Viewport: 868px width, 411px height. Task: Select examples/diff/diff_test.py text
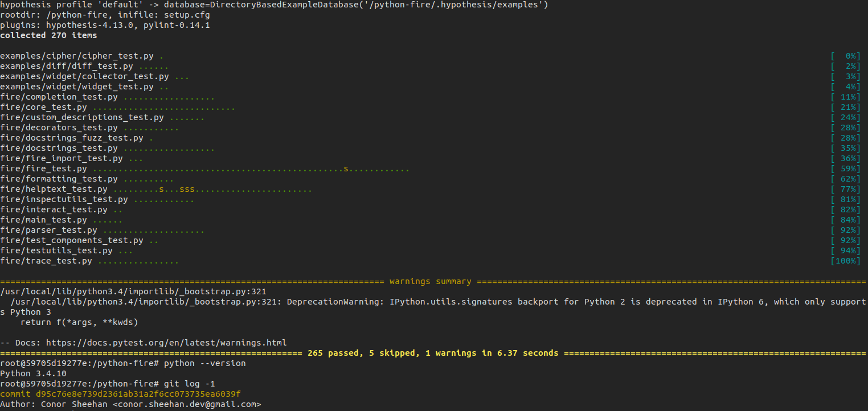point(67,66)
